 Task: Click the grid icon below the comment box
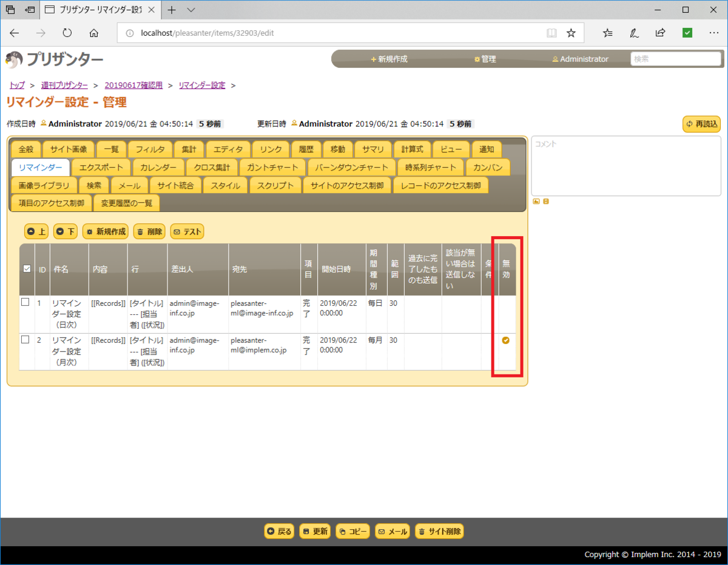click(x=545, y=201)
